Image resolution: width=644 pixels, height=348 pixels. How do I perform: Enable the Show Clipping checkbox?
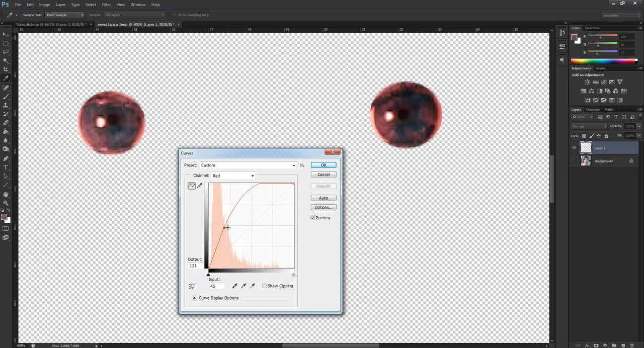tap(264, 286)
